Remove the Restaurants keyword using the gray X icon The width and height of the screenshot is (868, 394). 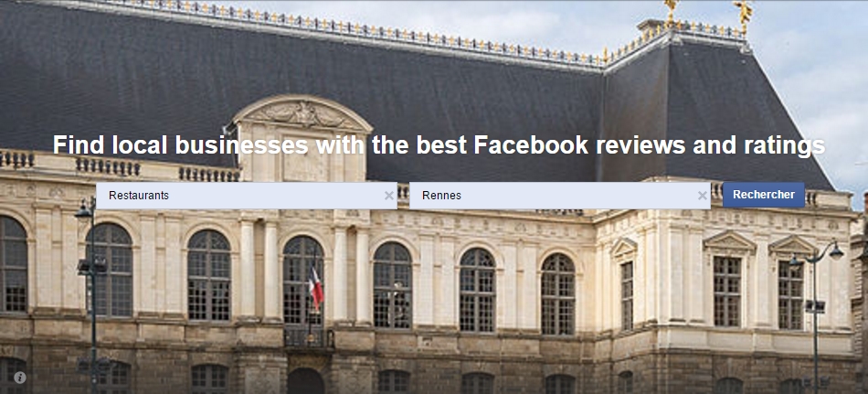pyautogui.click(x=388, y=196)
